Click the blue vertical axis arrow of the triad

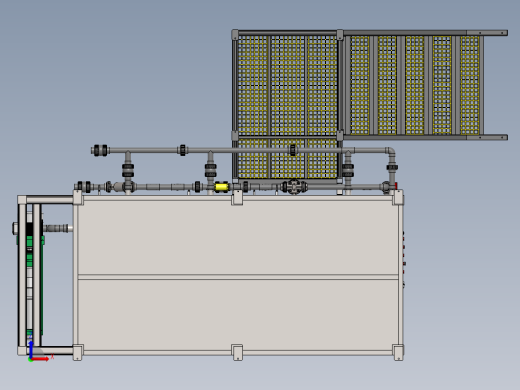click(31, 349)
